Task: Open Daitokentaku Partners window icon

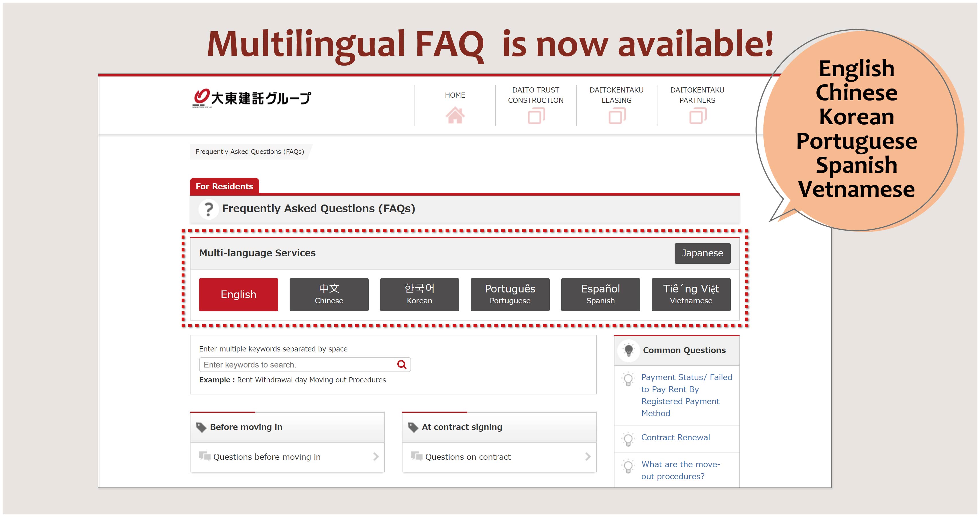Action: click(x=697, y=116)
